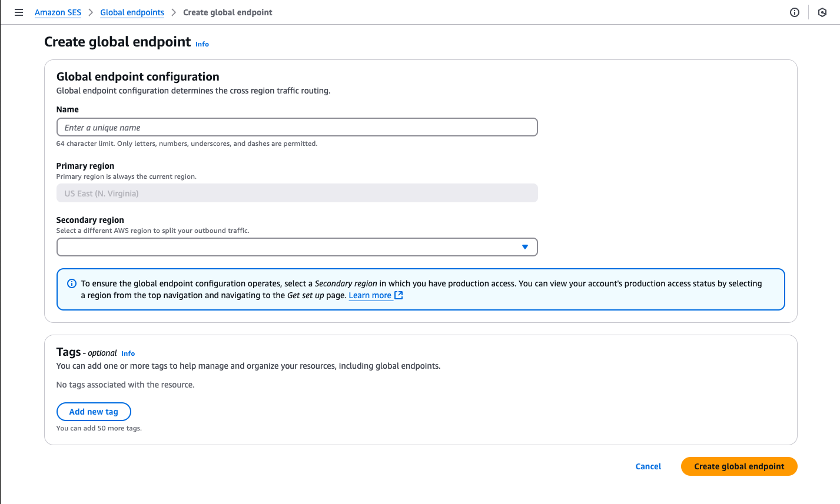Select the Global endpoint configuration heading
Screen dimensions: 840x504
(137, 76)
